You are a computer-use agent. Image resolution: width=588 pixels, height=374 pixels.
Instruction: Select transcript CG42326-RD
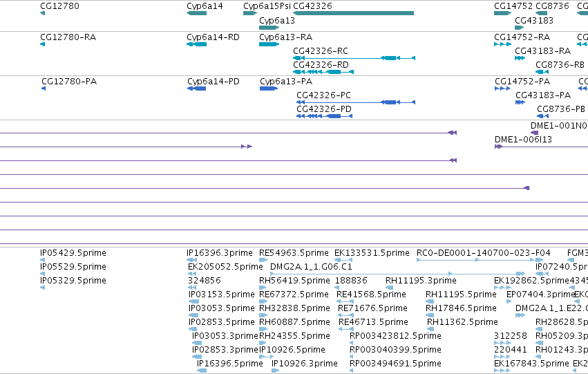click(x=321, y=65)
